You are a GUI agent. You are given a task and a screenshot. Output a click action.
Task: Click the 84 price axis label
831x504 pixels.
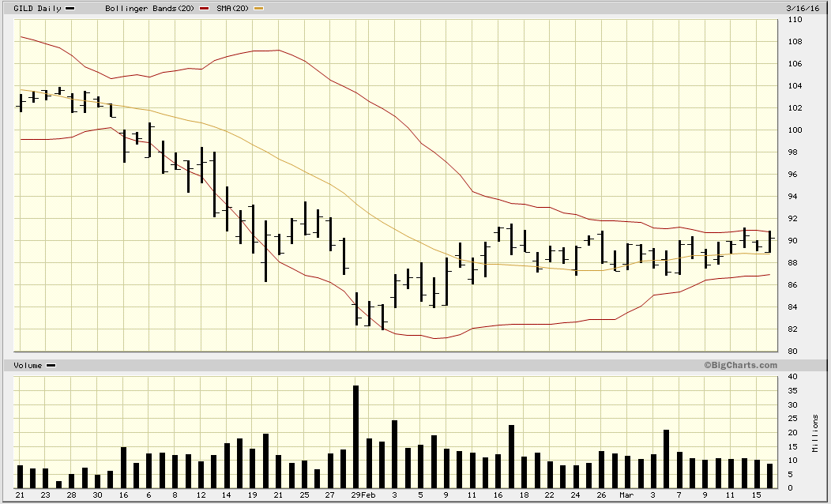(x=793, y=307)
